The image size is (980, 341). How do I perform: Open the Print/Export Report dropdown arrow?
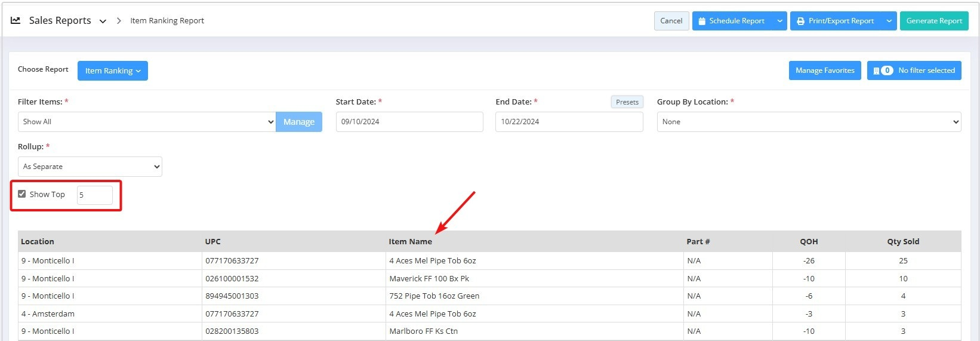click(889, 21)
